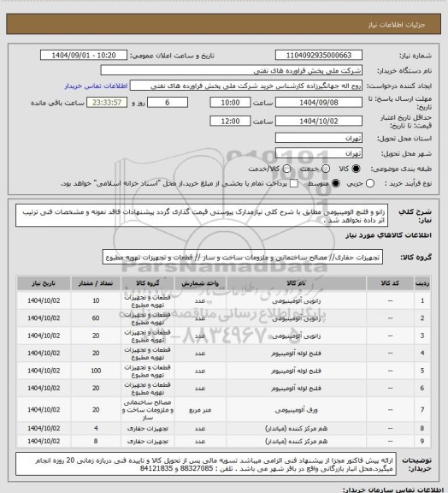Click the تعداد / مقدار column header
This screenshot has height=493, width=448.
click(96, 283)
